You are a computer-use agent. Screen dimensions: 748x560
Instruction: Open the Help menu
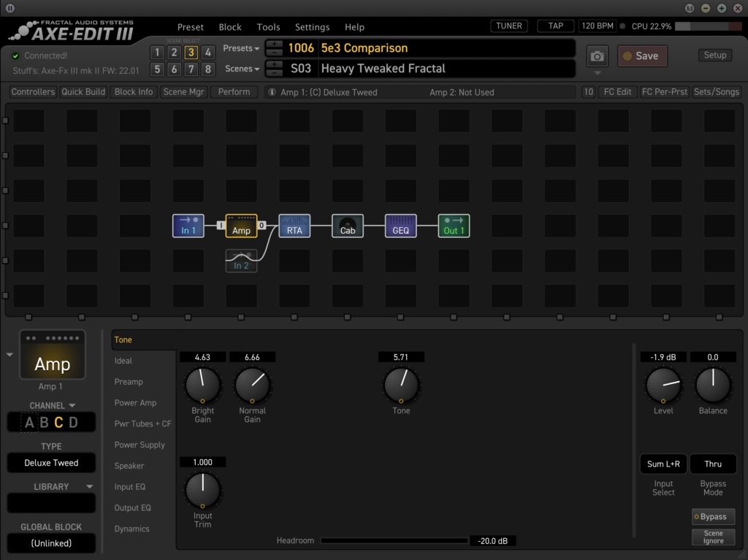tap(354, 27)
